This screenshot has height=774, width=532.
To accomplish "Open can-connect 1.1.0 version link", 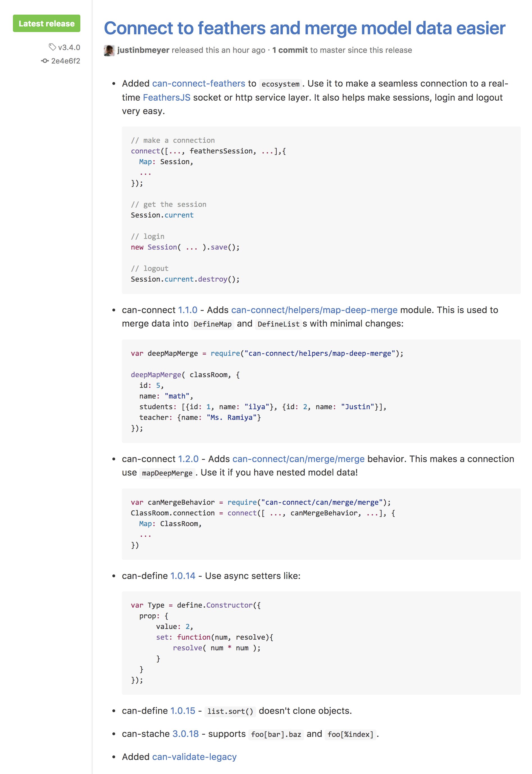I will pos(188,310).
